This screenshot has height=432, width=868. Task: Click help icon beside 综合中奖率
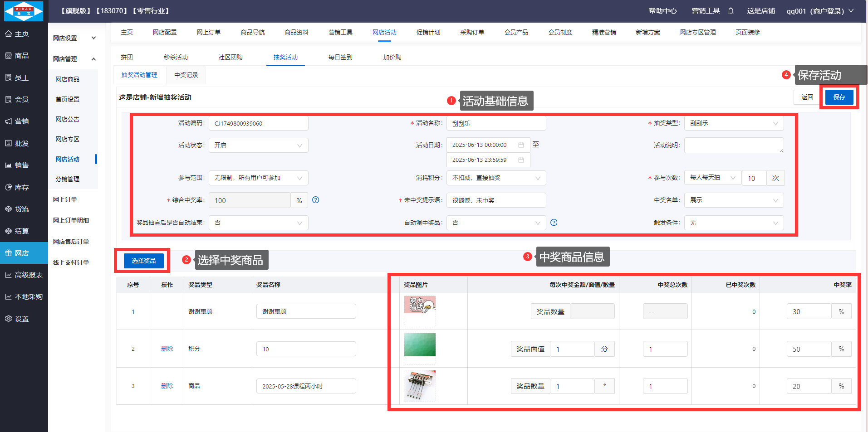click(x=316, y=200)
